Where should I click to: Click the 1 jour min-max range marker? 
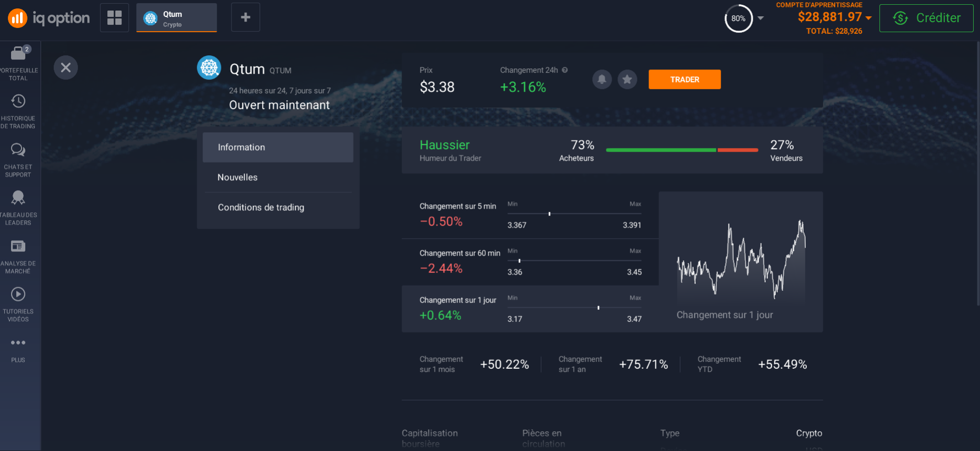598,308
